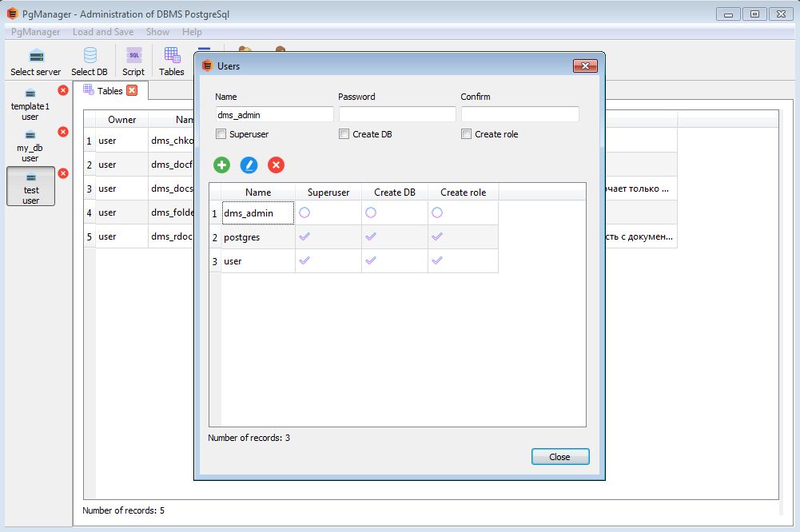Click the red delete user icon

tap(276, 165)
